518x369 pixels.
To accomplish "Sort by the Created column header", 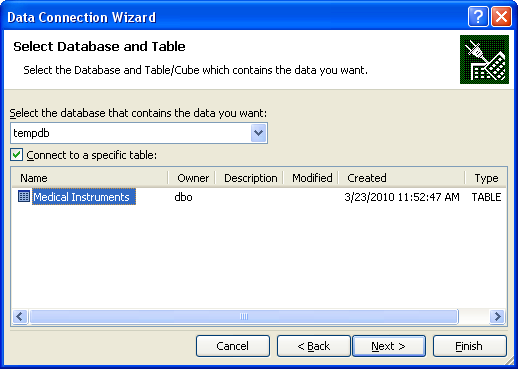I will coord(402,178).
